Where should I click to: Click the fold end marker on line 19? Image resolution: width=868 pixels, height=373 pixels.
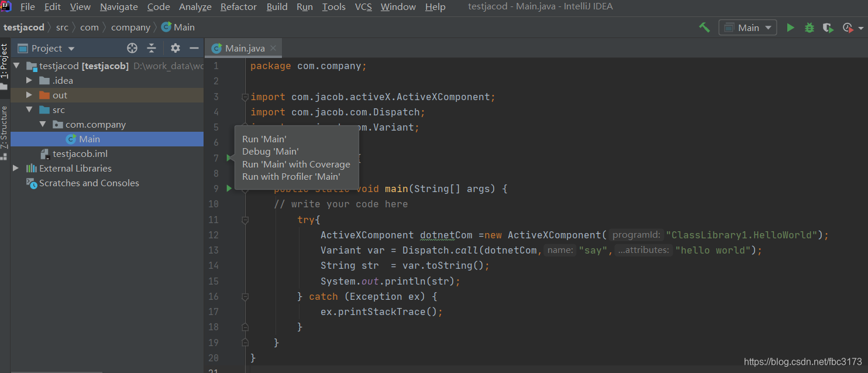coord(245,342)
